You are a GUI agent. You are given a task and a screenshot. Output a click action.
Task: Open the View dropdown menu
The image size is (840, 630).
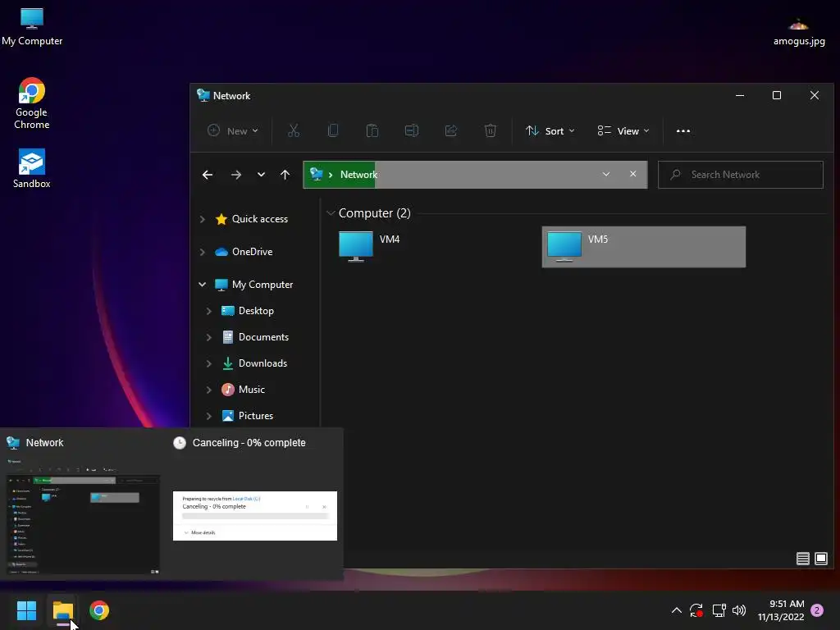point(623,130)
